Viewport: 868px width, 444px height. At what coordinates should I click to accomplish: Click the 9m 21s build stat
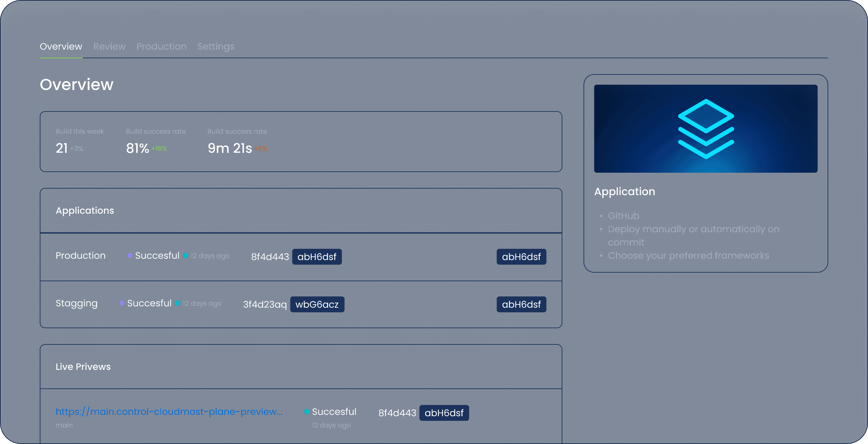tap(230, 148)
